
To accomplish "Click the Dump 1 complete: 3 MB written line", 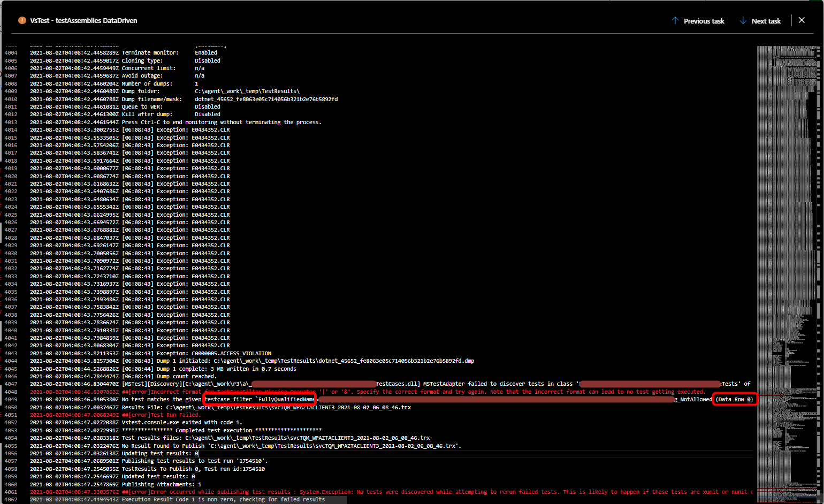I will (x=163, y=369).
